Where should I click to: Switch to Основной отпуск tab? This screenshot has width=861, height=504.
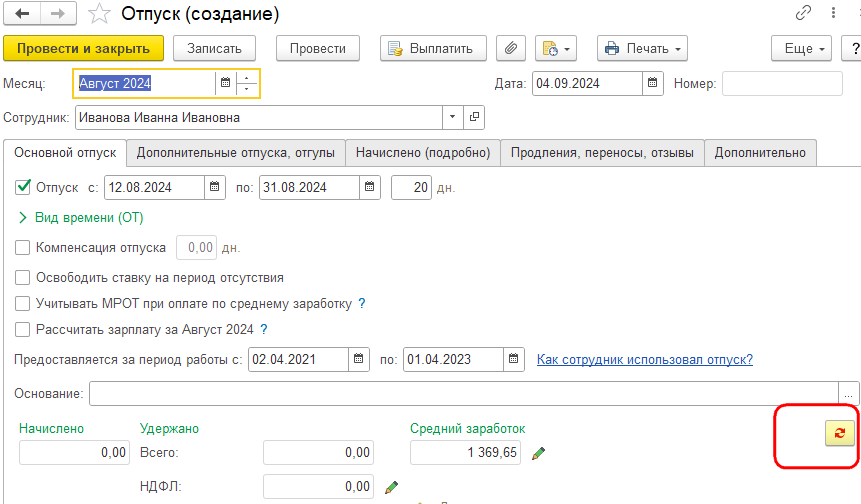[x=65, y=153]
